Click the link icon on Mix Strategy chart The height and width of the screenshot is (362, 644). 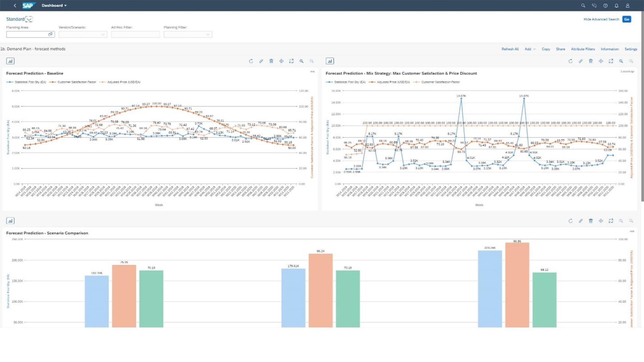tap(581, 61)
